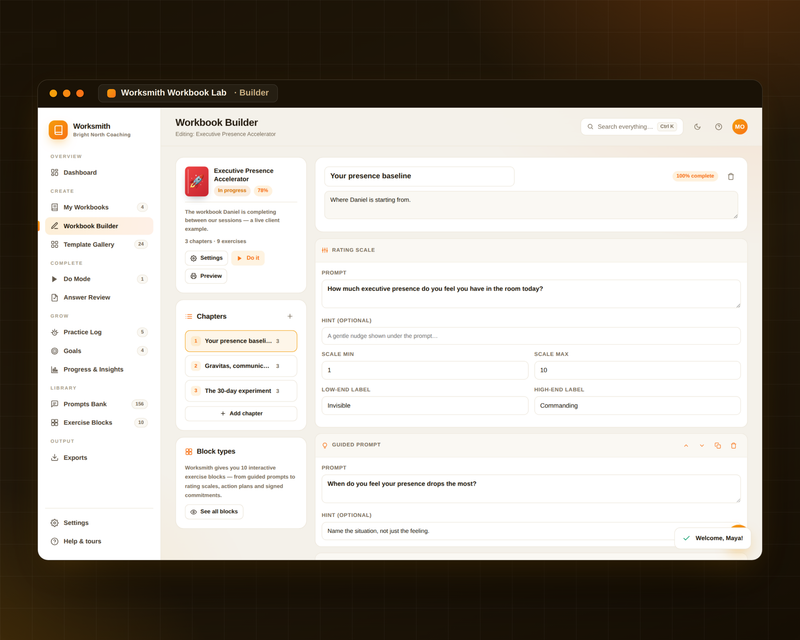Delete the Guided Prompt block
Screen dimensions: 800x640
click(x=734, y=446)
